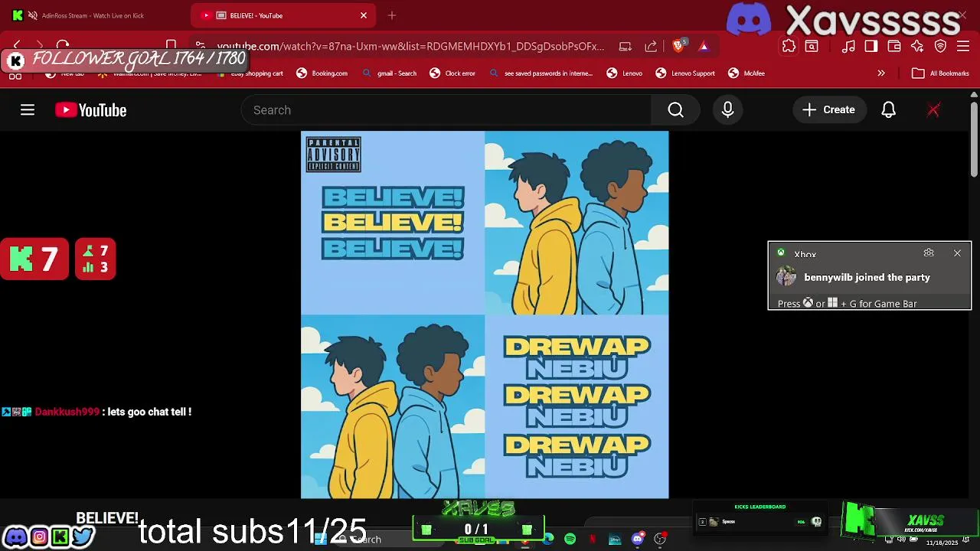This screenshot has width=980, height=551.
Task: Open the McAfee bookmark
Action: click(x=747, y=73)
